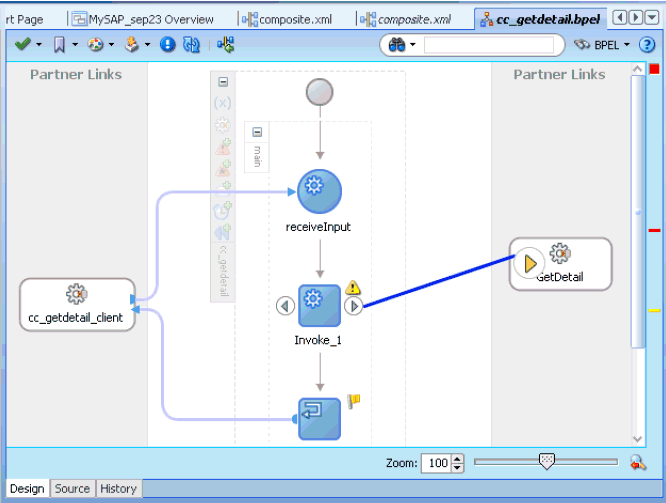The height and width of the screenshot is (503, 666).
Task: Open the History tab
Action: coord(118,489)
